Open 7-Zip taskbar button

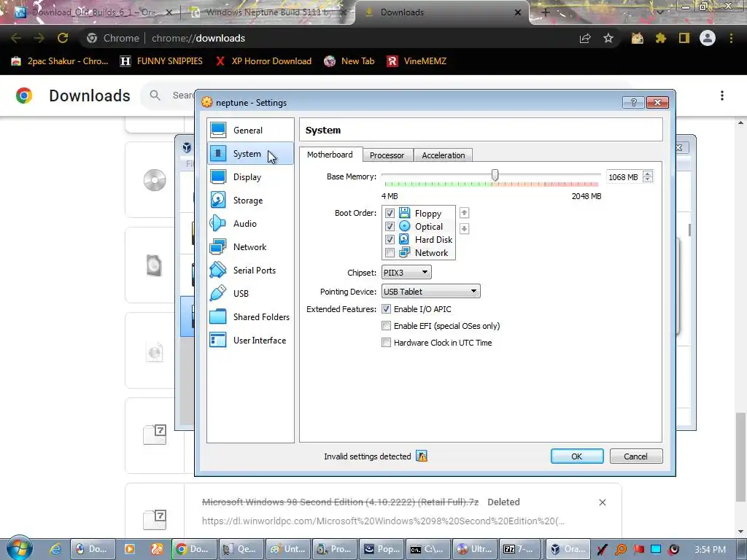(519, 549)
